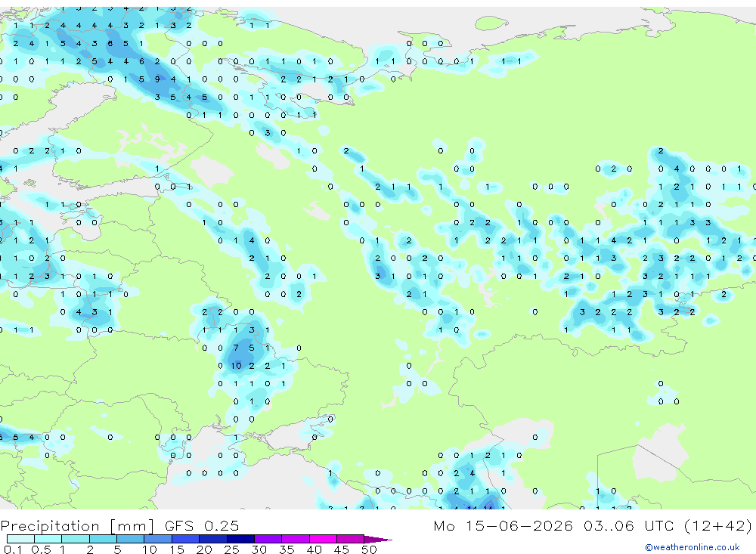The width and height of the screenshot is (756, 554).
Task: Pick the 0.5–1 mm legend color swatch
Action: coord(48,539)
